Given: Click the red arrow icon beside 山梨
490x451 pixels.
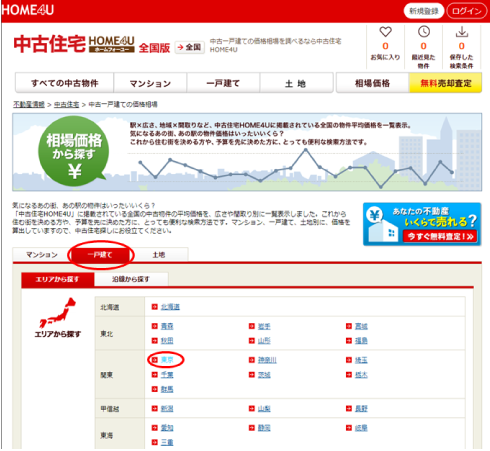Looking at the screenshot, I should tap(252, 408).
